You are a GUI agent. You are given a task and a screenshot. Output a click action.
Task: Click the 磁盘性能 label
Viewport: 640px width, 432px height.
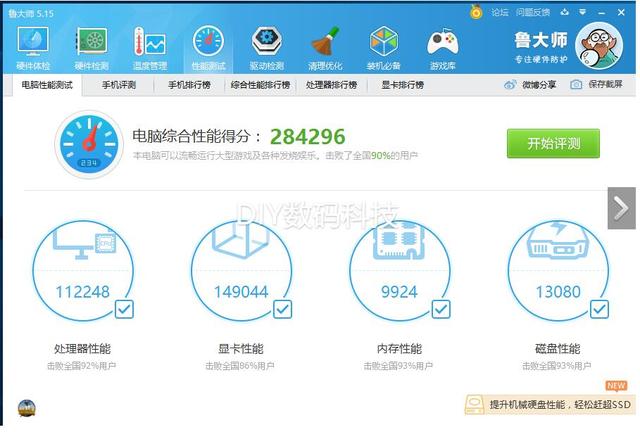tap(558, 349)
